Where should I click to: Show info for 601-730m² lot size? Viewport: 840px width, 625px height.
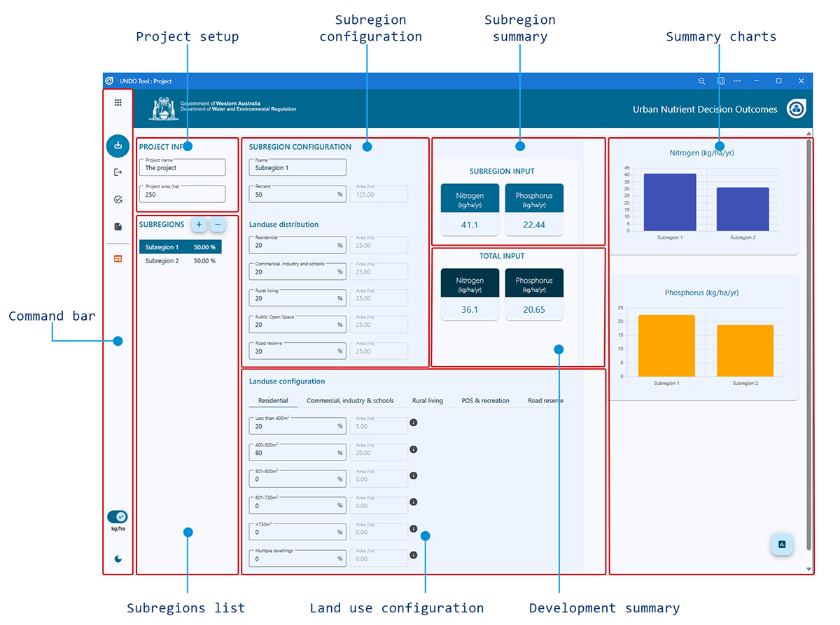coord(414,503)
